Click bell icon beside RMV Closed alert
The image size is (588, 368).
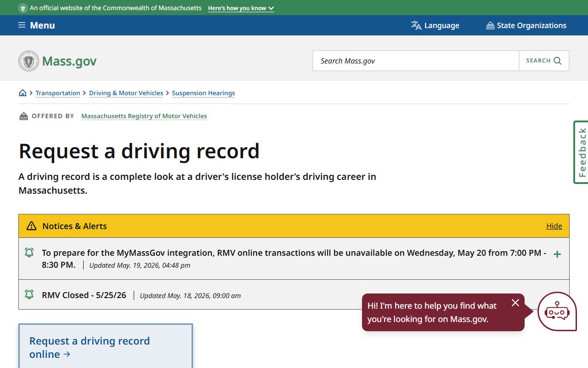coord(29,294)
